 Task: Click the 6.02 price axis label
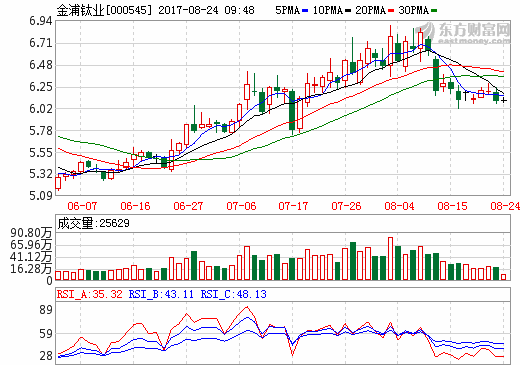coord(41,109)
